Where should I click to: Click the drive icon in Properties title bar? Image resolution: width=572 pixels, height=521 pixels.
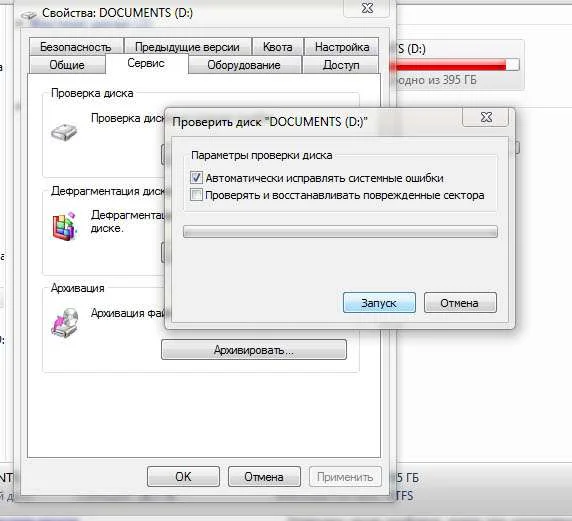tap(28, 15)
